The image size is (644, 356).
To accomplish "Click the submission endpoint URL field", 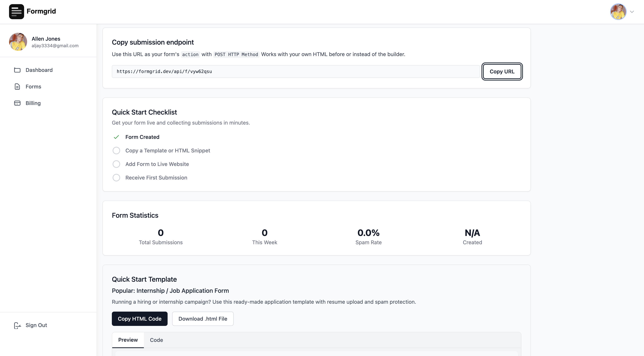I will [295, 72].
